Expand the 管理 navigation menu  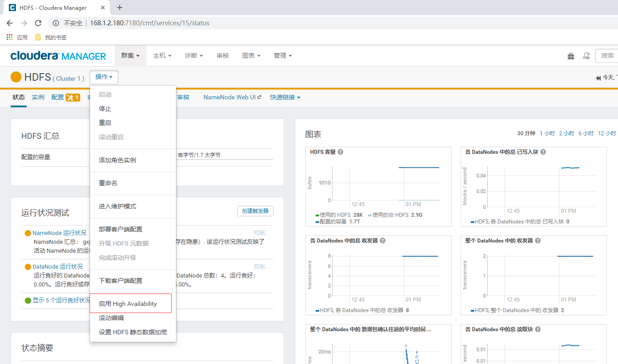tap(283, 56)
